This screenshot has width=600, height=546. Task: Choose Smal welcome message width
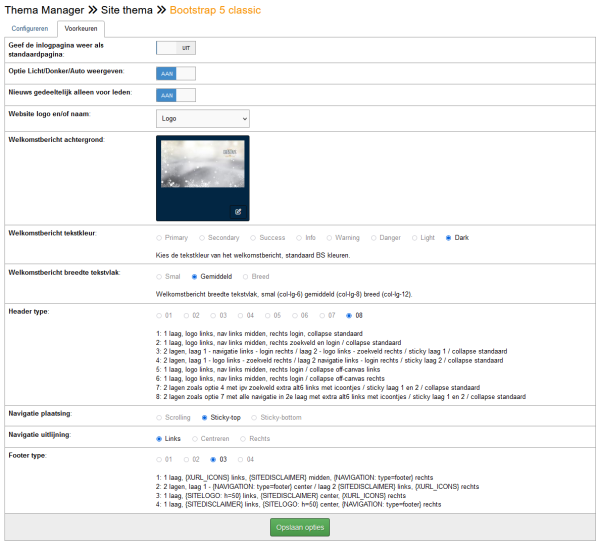160,275
